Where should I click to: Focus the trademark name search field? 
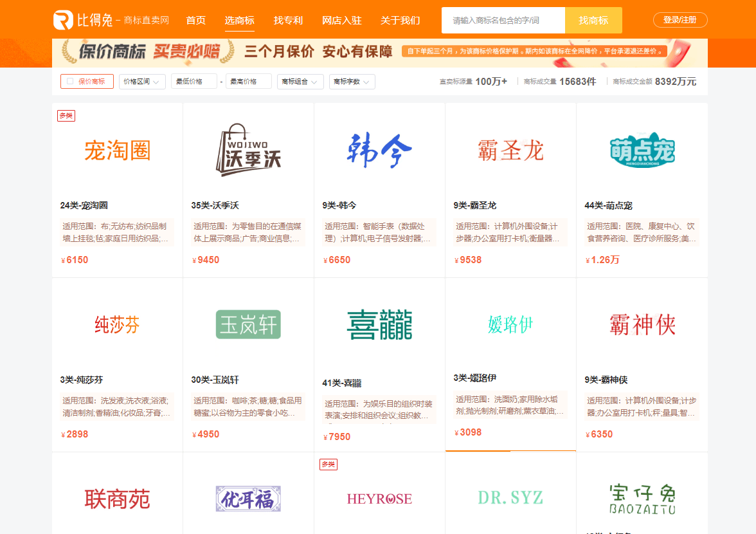tap(503, 20)
